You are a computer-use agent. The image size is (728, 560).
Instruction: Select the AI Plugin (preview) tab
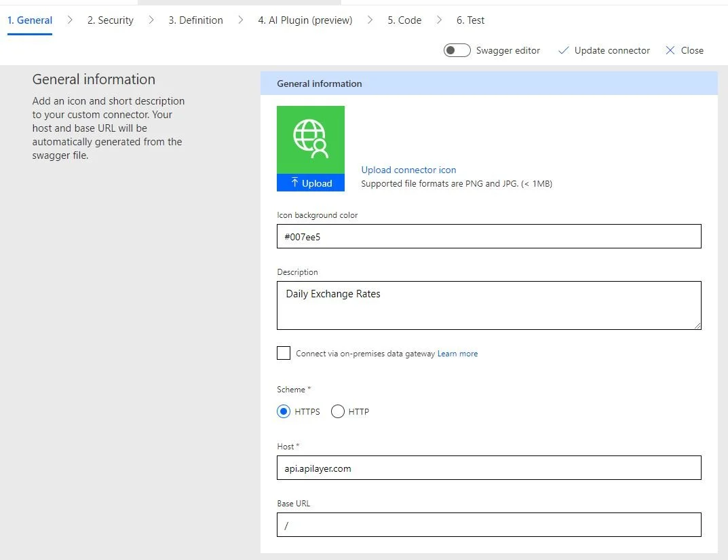pos(305,20)
